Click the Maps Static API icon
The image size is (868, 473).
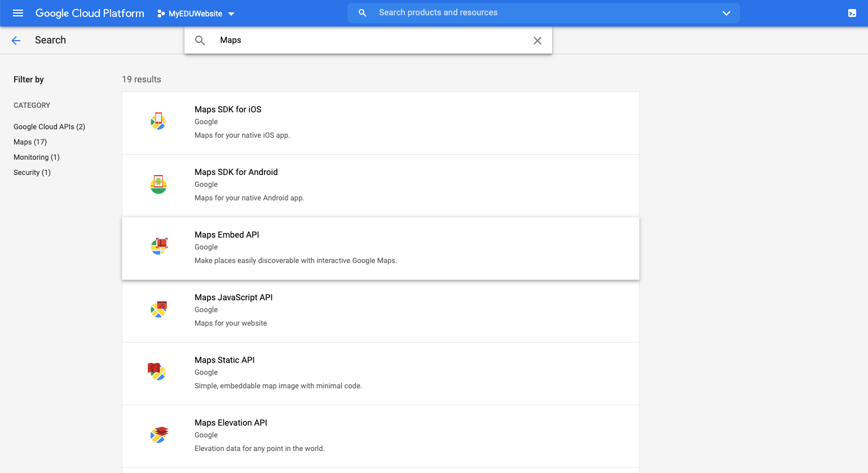157,371
